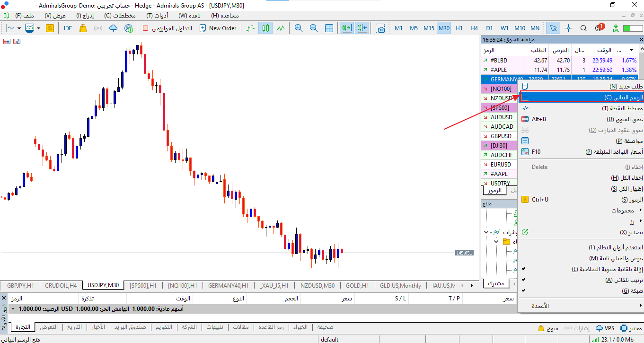Take a chart screenshot with camera icon

point(380,28)
